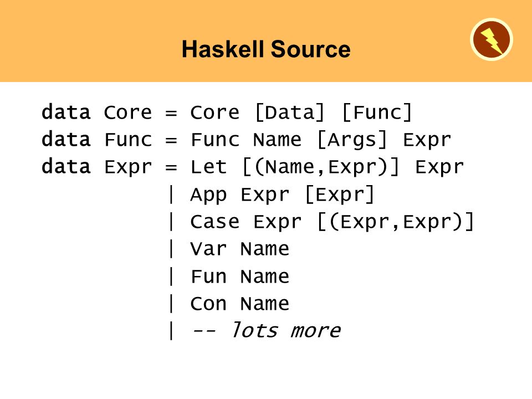
Task: Click the 'Let' constructor in Expr definition
Action: [x=208, y=167]
